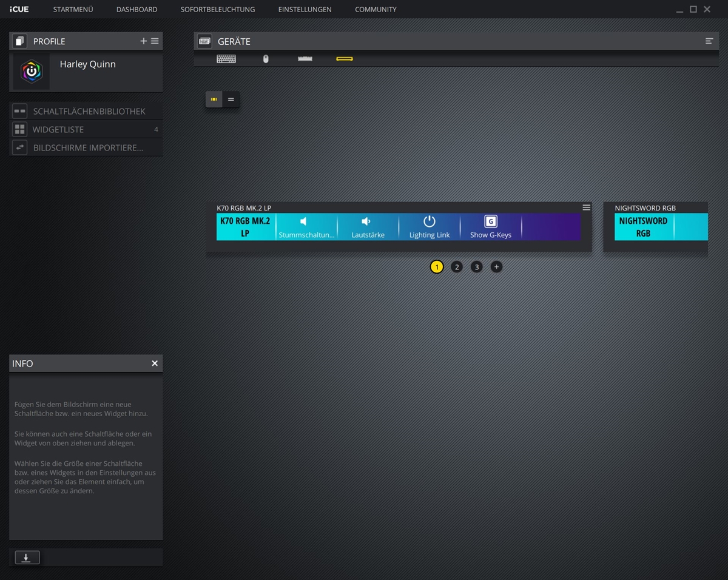Select screen page 1
The image size is (728, 580).
(437, 267)
